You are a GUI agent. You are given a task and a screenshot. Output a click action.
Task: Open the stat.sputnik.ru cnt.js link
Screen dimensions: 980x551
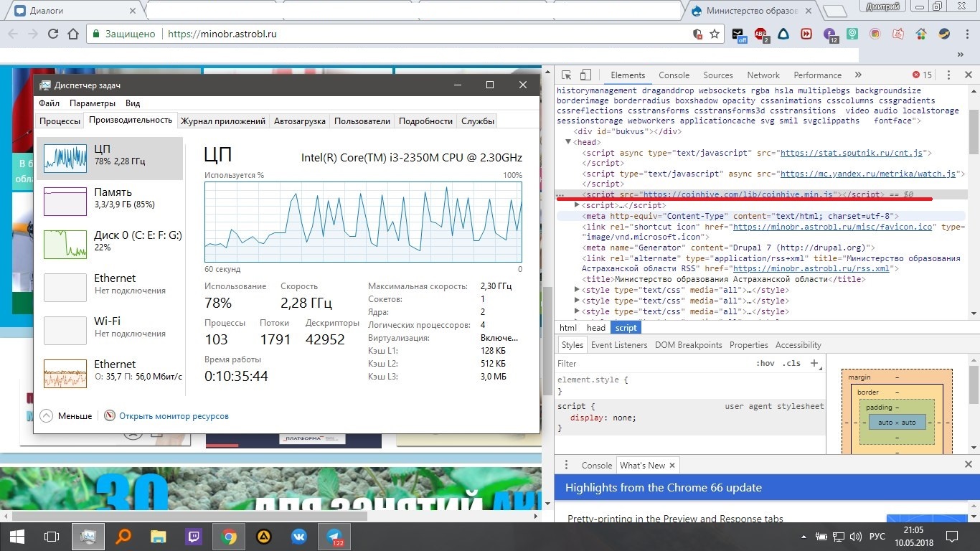coord(853,153)
